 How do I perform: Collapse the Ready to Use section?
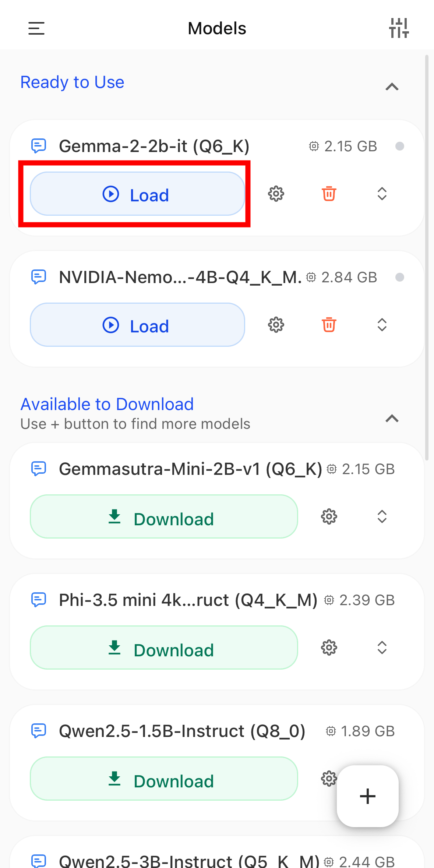[x=392, y=87]
